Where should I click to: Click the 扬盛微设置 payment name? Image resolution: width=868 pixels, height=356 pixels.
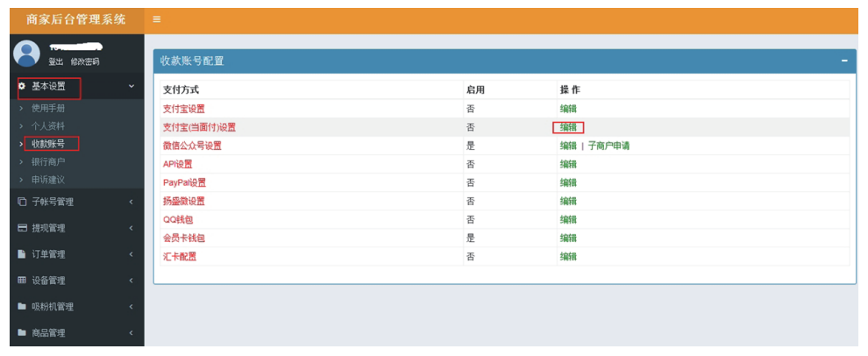(x=184, y=201)
